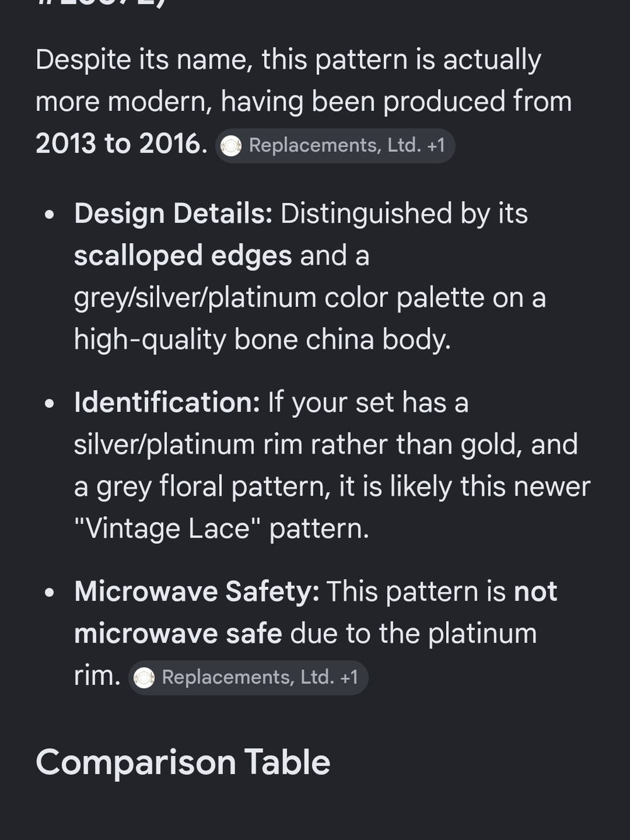Tap the 'high-quality bone china body' line
Image resolution: width=630 pixels, height=840 pixels.
pyautogui.click(x=262, y=340)
